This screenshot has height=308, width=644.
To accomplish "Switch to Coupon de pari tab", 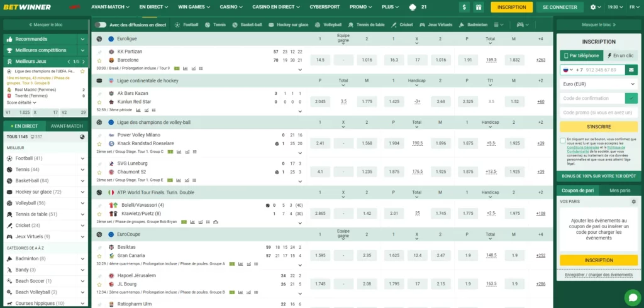I will pyautogui.click(x=577, y=190).
